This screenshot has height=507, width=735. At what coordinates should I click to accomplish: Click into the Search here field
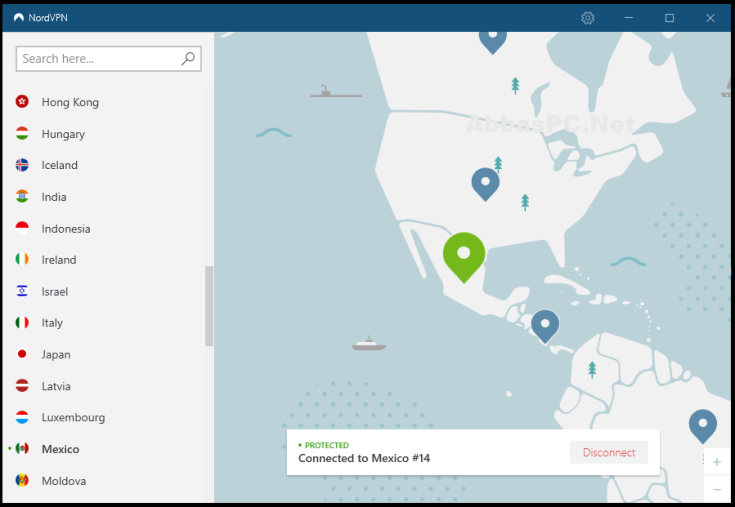(109, 59)
